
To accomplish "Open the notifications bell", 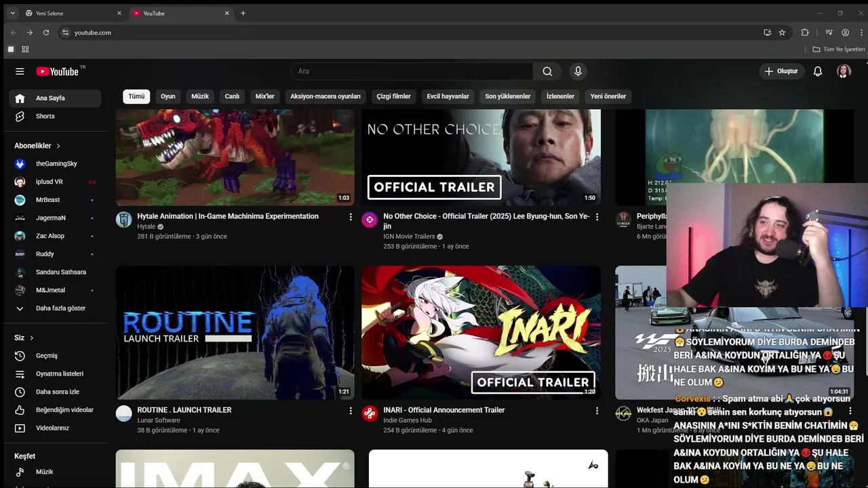I will (x=818, y=71).
